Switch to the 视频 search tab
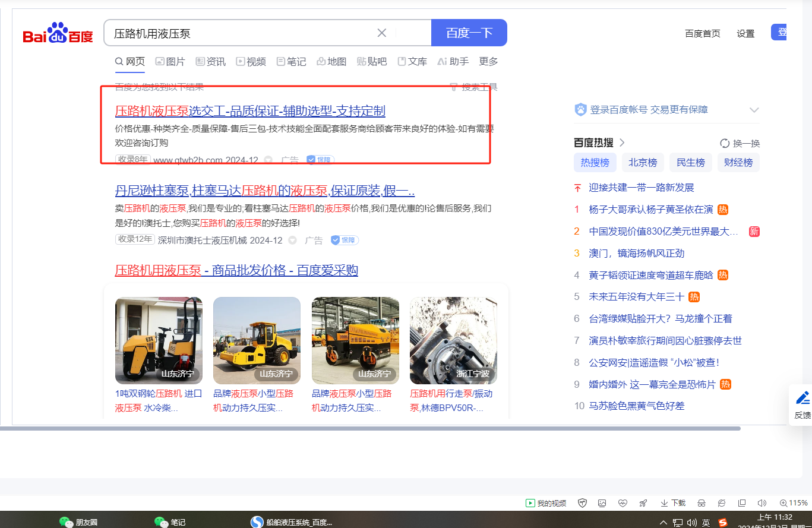The width and height of the screenshot is (812, 528). (x=251, y=61)
